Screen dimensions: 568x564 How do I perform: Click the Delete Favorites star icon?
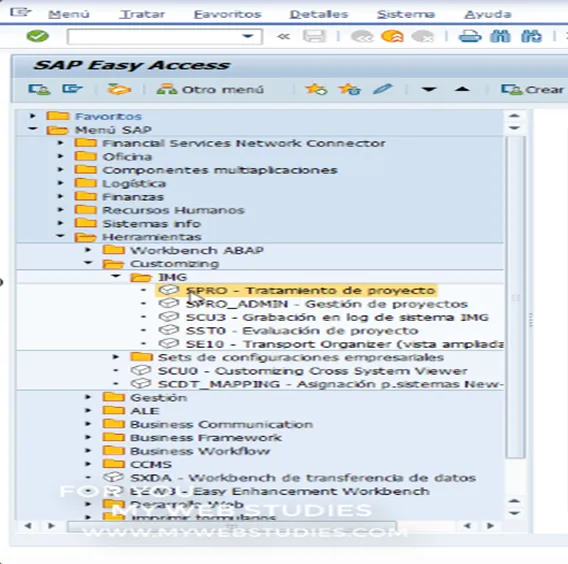(x=349, y=89)
